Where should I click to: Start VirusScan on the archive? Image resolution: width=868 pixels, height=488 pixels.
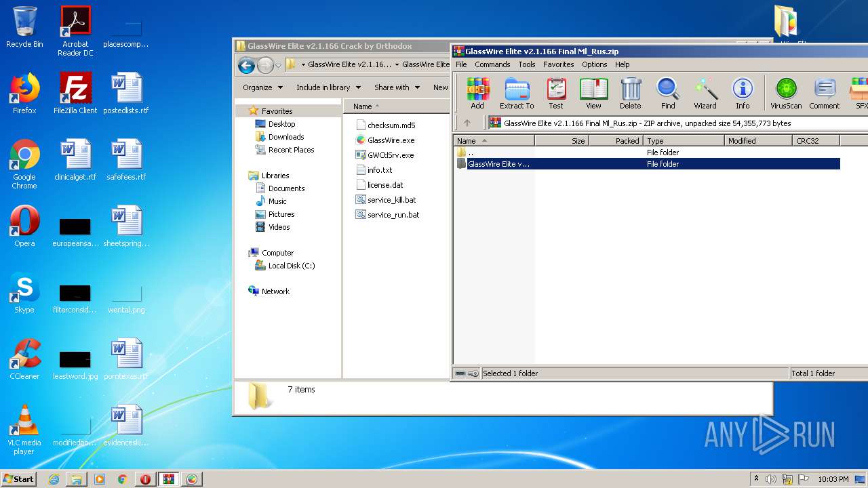[786, 94]
